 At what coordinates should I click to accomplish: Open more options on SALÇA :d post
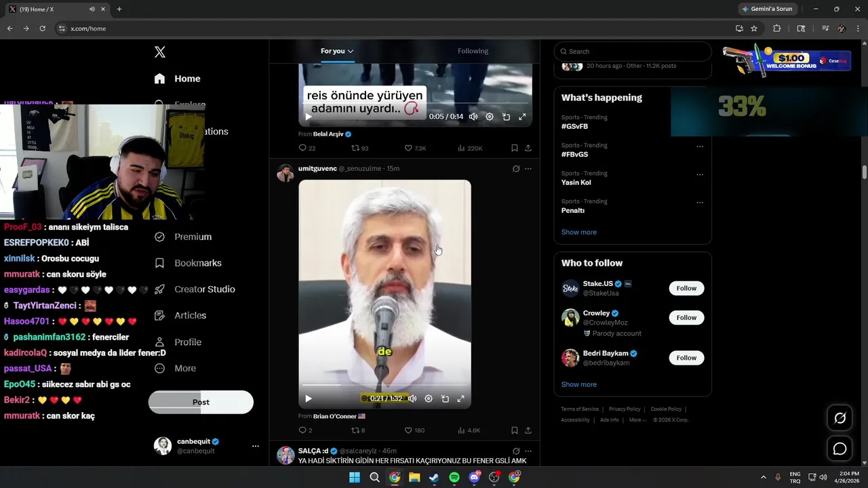click(x=528, y=451)
